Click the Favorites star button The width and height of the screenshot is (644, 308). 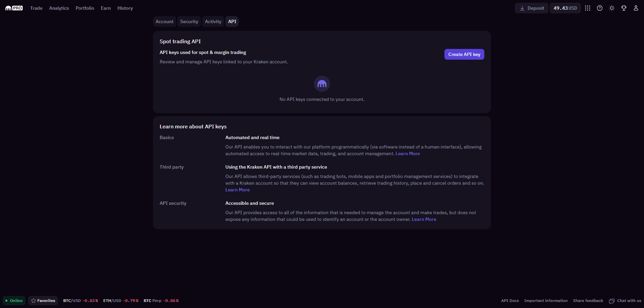[43, 301]
